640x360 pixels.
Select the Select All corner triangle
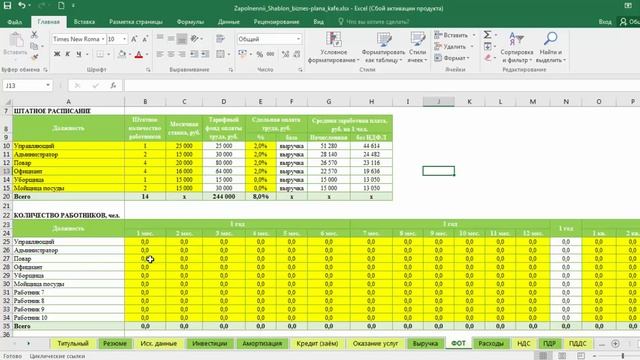[x=7, y=101]
